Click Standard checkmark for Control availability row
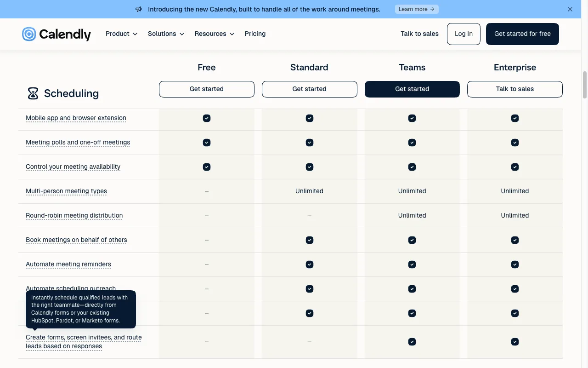This screenshot has height=368, width=588. [x=310, y=167]
